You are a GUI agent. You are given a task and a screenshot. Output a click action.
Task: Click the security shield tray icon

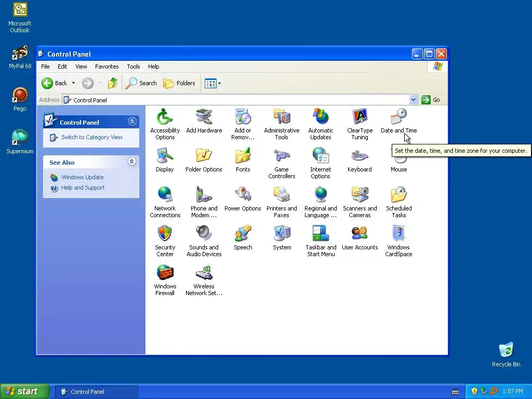(x=474, y=392)
